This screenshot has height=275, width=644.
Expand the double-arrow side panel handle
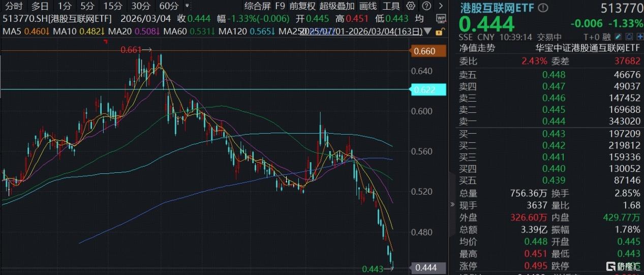[x=452, y=204]
